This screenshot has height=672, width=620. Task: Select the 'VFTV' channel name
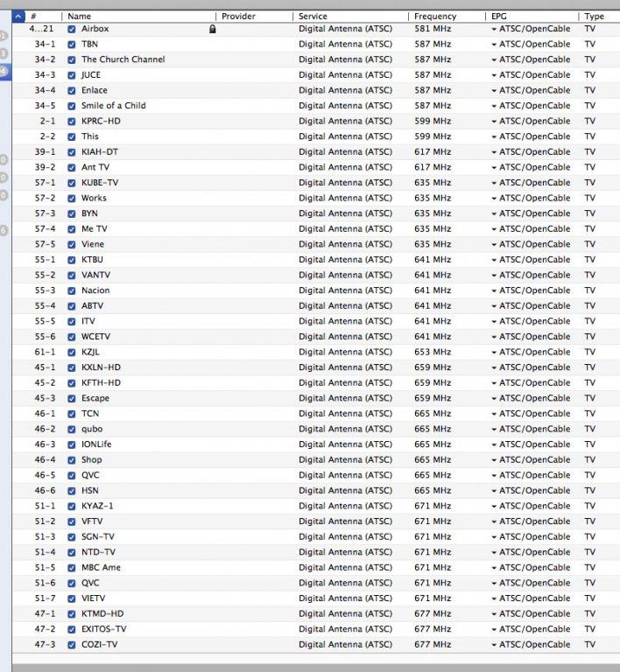(92, 521)
